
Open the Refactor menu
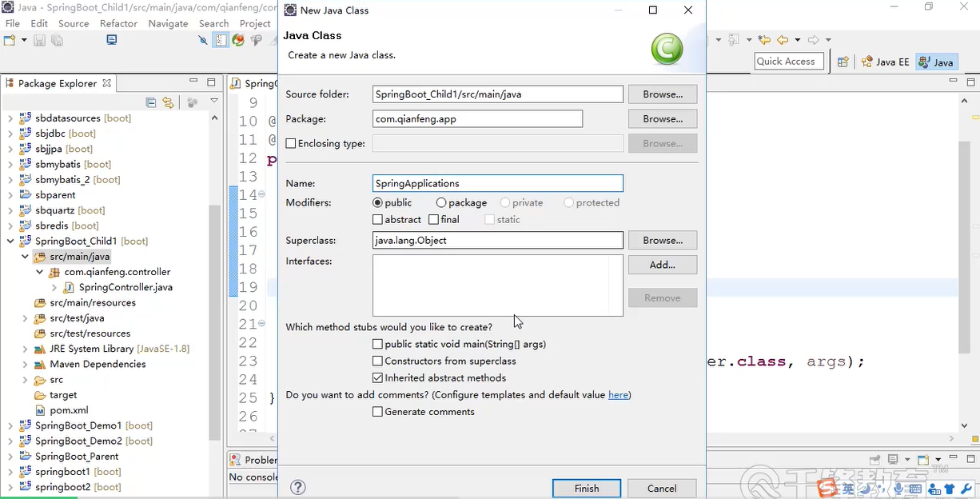click(x=118, y=23)
